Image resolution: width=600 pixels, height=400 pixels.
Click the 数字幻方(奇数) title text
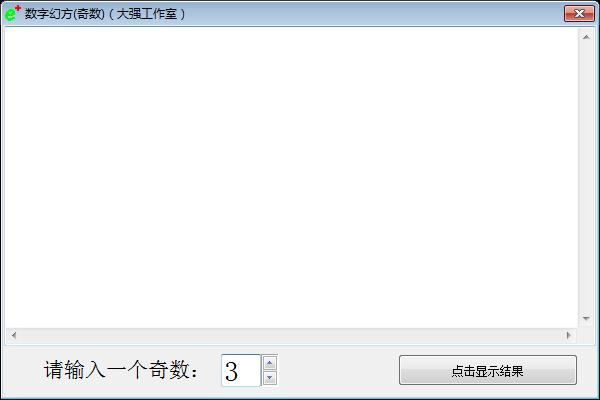[65, 14]
